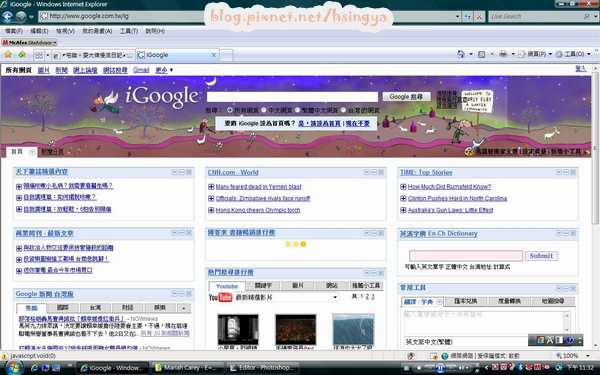Click the iGoogle search input field
This screenshot has width=600, height=375.
[x=292, y=97]
